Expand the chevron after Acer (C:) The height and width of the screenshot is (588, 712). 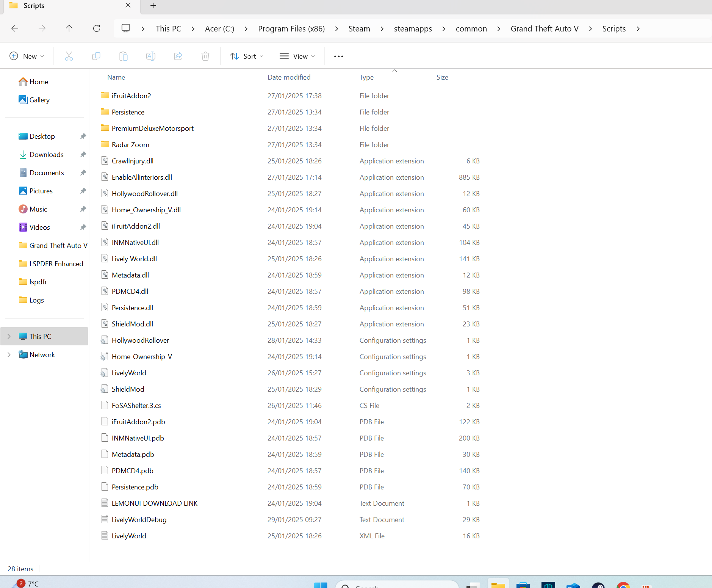click(246, 29)
